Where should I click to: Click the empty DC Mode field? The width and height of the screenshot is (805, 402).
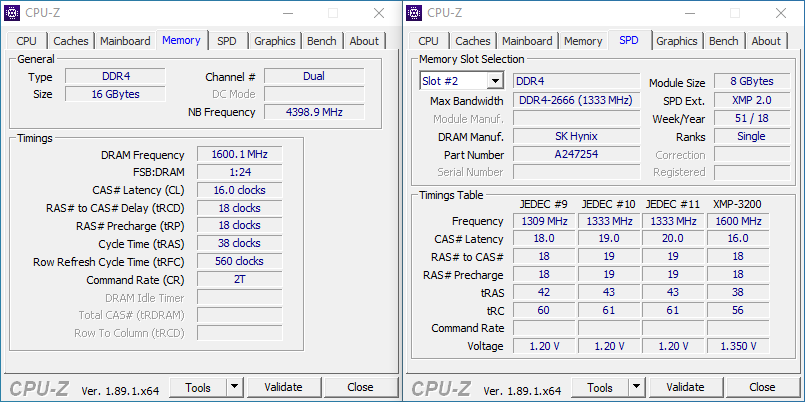pos(314,94)
